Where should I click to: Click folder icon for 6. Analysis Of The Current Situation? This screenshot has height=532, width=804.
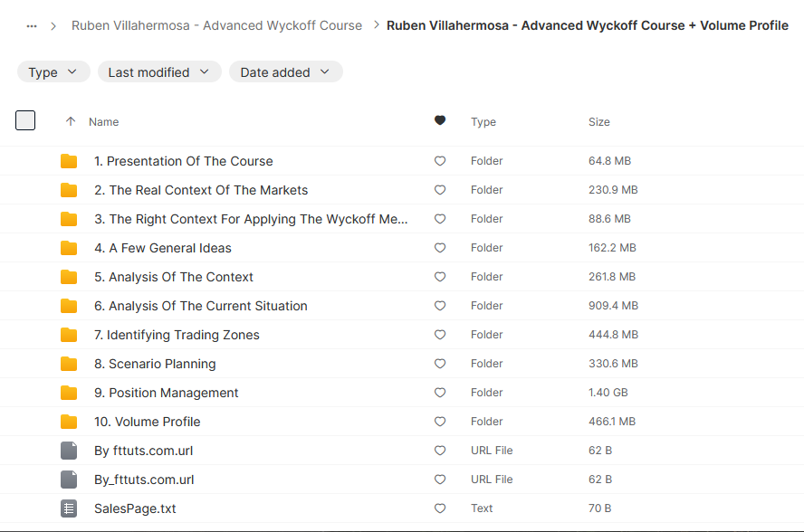pyautogui.click(x=69, y=306)
